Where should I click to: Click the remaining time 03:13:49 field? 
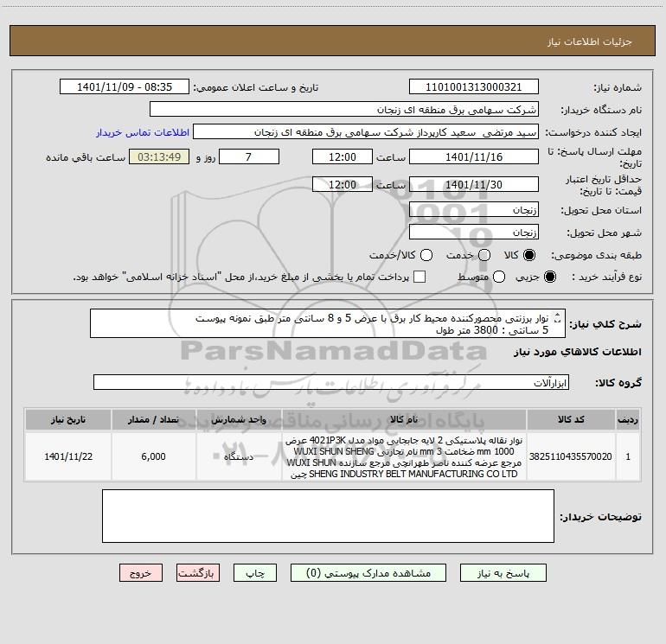click(159, 156)
